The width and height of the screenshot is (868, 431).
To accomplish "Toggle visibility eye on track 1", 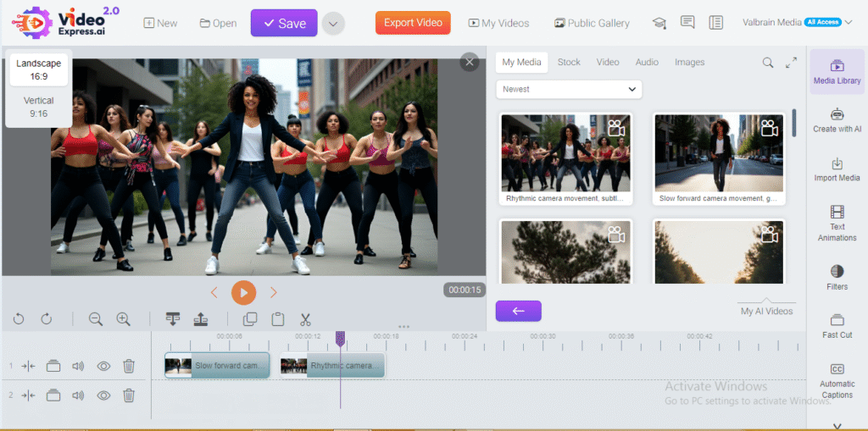I will pyautogui.click(x=103, y=366).
